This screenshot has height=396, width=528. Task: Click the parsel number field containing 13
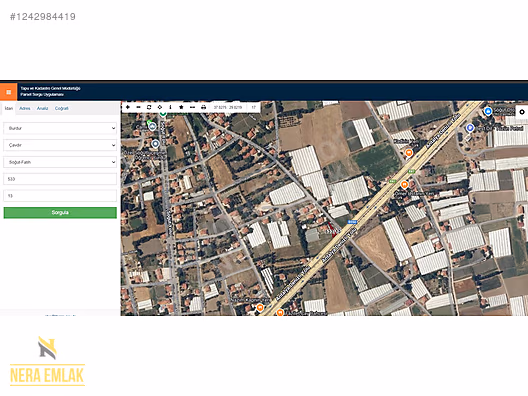pos(60,196)
